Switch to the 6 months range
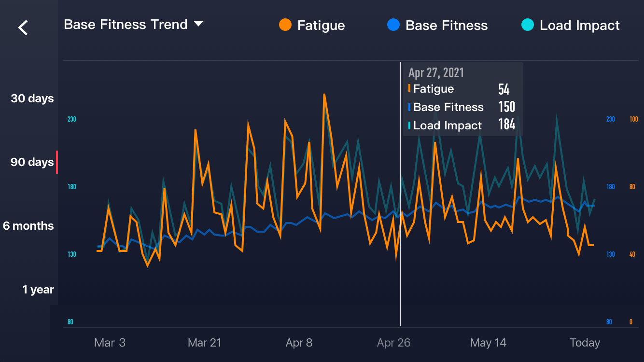This screenshot has height=362, width=644. (x=28, y=226)
